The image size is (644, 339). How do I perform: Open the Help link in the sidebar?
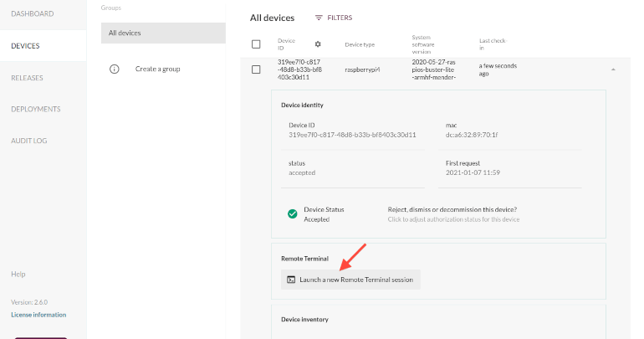(x=18, y=274)
